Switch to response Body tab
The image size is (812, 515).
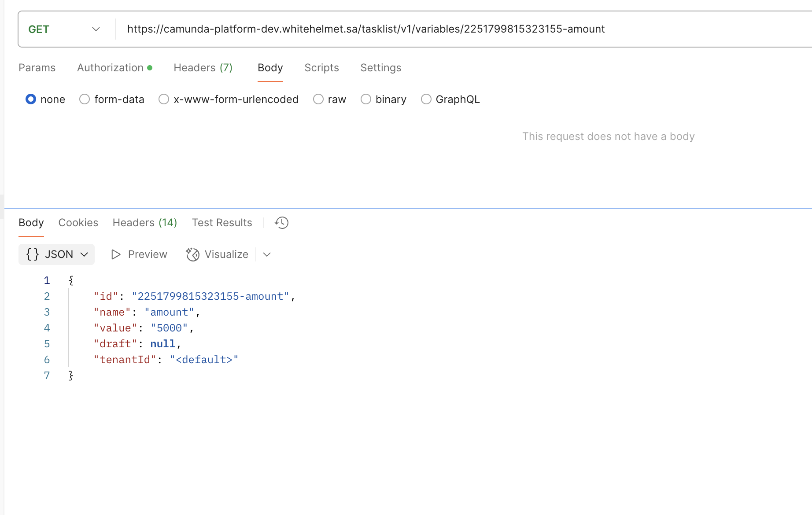[x=31, y=223]
